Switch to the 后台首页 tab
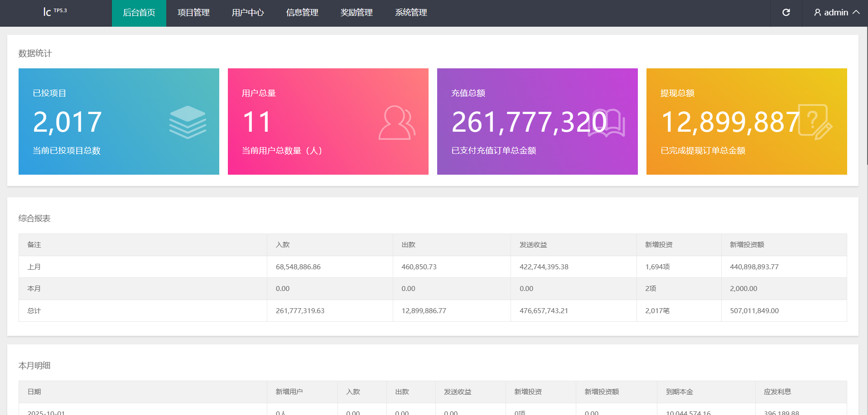Screen dimensions: 868x415 tap(139, 13)
